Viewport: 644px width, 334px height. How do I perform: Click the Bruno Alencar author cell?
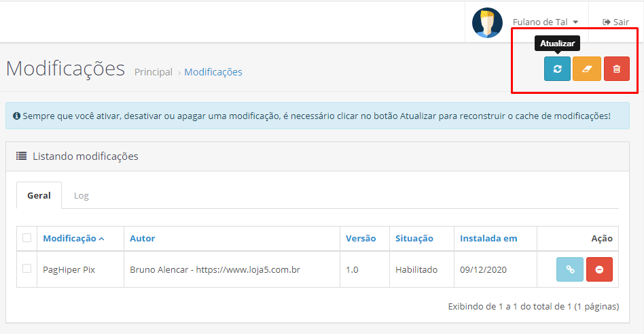click(232, 270)
